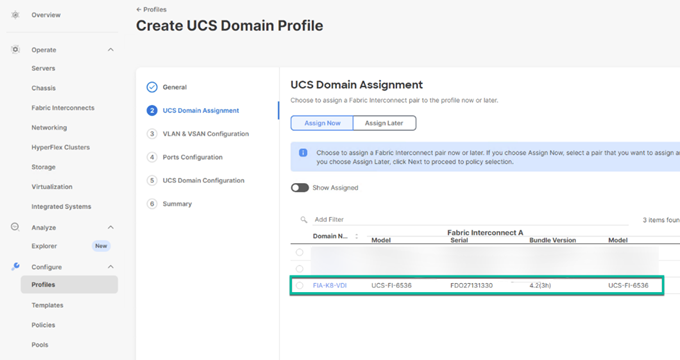The width and height of the screenshot is (680, 360).
Task: Click the Bundle Version column header
Action: pos(552,240)
